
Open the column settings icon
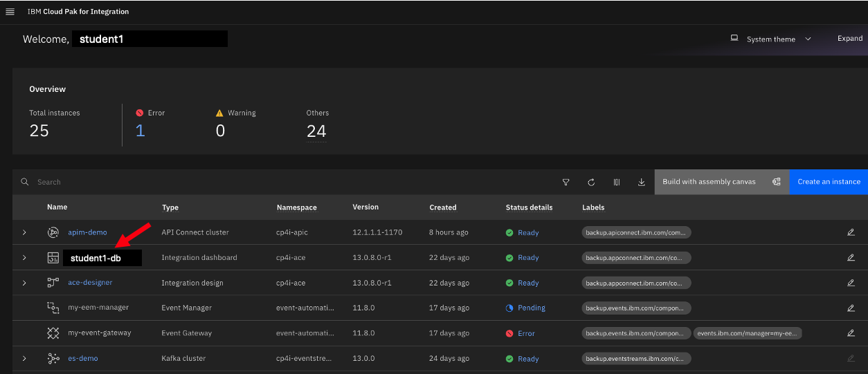[x=617, y=182]
